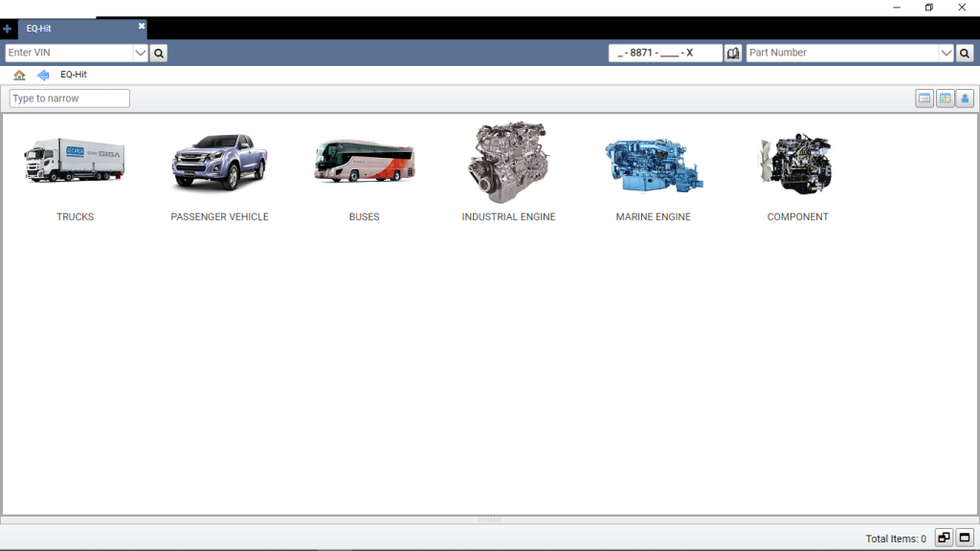Expand the vehicle model code field dropdown
Viewport: 980px width, 551px height.
pyautogui.click(x=714, y=53)
